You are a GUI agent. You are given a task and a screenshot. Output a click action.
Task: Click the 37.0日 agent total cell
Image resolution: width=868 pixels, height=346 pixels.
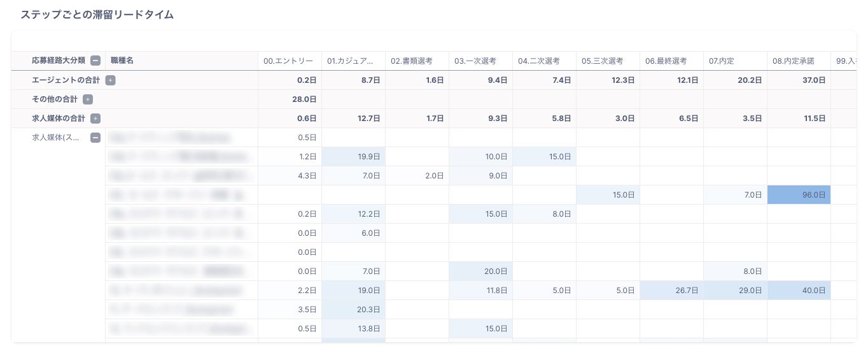(799, 80)
